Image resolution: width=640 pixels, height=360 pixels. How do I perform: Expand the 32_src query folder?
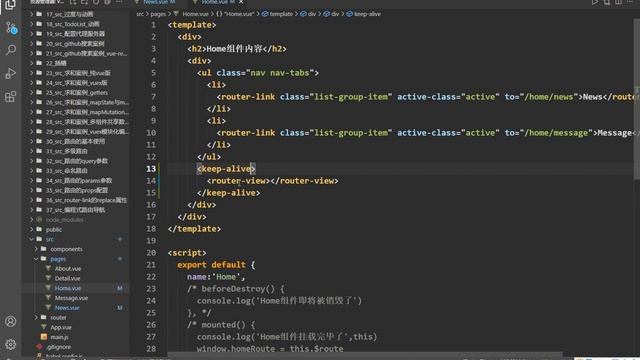[x=31, y=161]
